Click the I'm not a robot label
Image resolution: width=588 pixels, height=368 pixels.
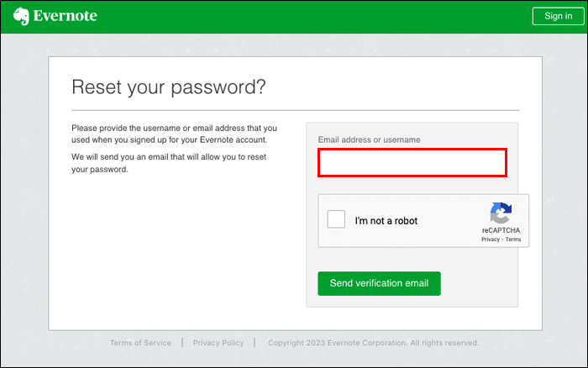tap(386, 221)
